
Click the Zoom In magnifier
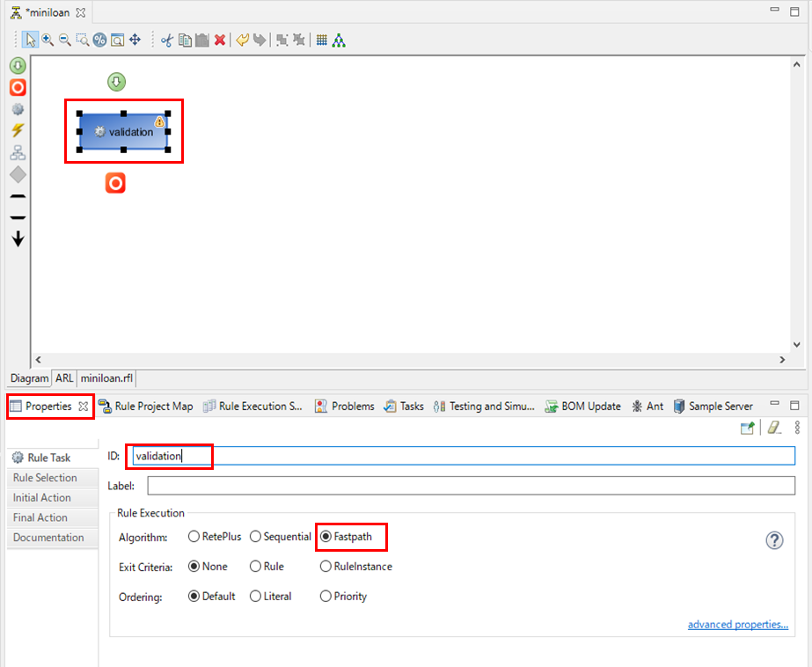[48, 40]
